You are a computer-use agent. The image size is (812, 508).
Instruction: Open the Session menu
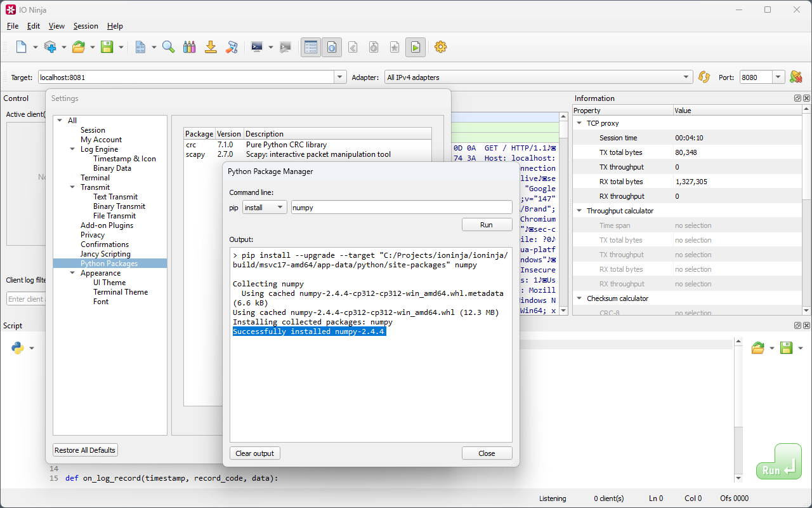point(86,26)
